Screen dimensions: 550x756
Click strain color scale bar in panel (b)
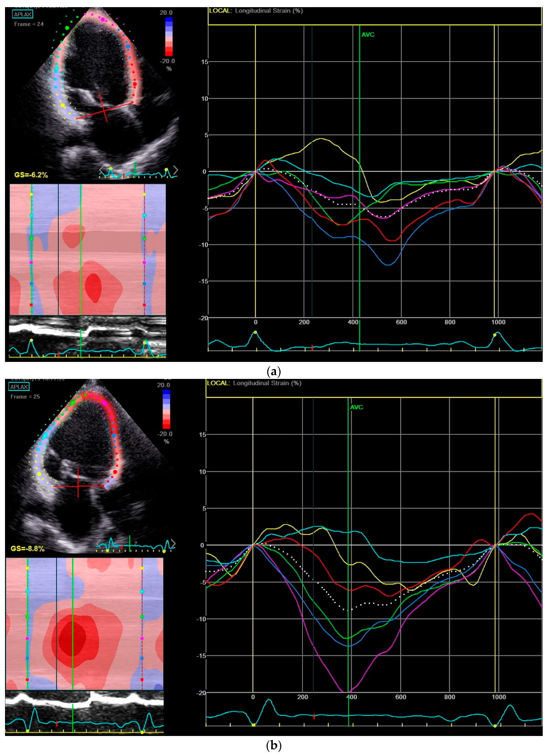point(166,409)
